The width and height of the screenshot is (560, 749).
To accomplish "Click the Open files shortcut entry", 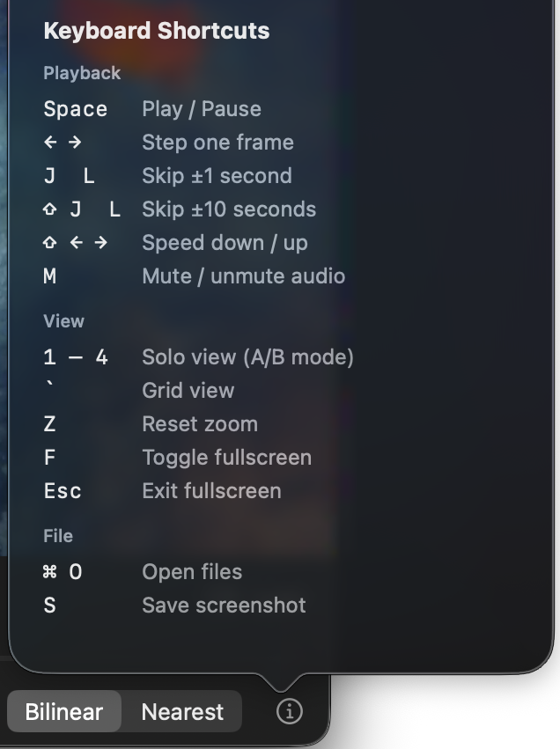I will pyautogui.click(x=191, y=572).
